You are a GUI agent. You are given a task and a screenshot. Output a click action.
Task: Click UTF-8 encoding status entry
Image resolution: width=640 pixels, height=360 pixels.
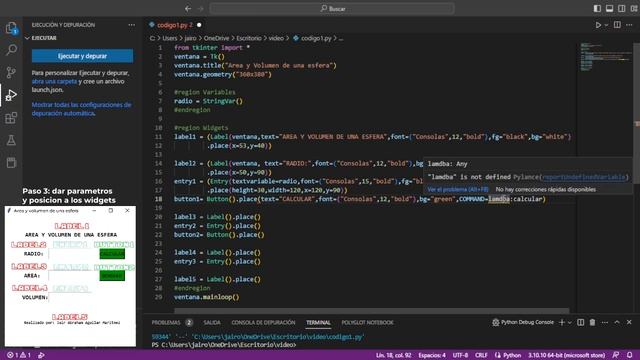pyautogui.click(x=460, y=355)
